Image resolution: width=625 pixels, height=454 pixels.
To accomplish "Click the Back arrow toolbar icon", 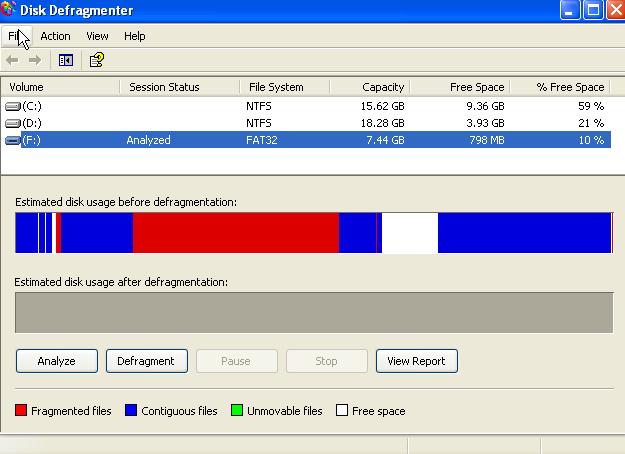I will [x=12, y=60].
